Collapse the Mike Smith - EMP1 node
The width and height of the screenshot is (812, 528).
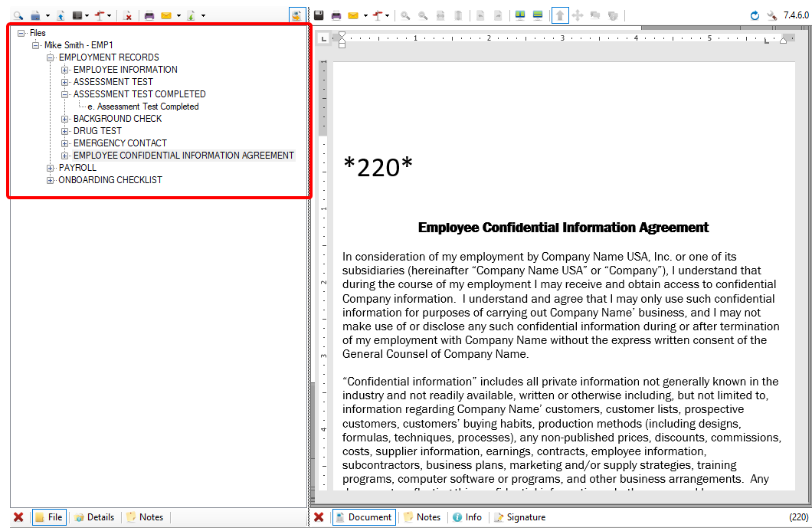pos(36,46)
